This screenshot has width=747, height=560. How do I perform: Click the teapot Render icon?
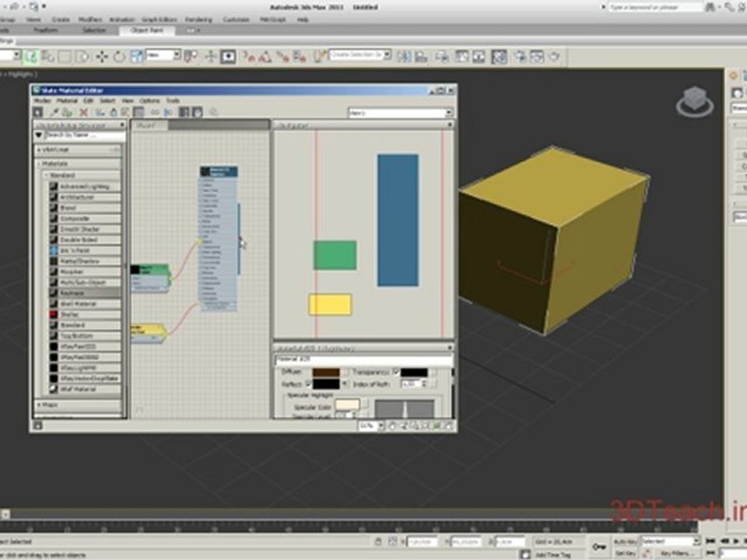point(554,57)
